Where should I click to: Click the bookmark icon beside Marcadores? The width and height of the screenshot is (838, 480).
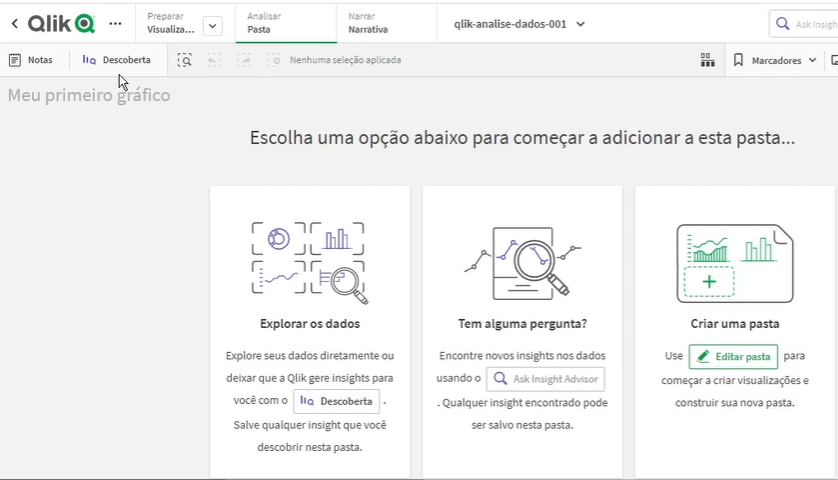[738, 60]
